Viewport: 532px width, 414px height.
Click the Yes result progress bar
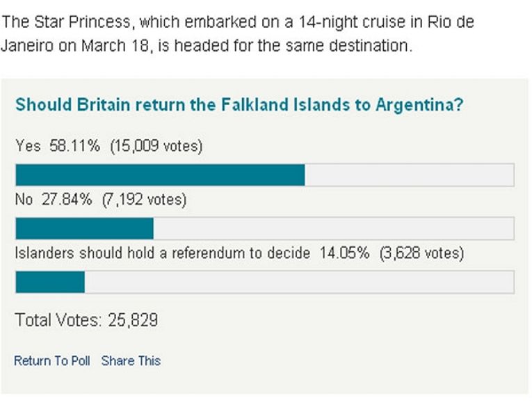point(265,175)
